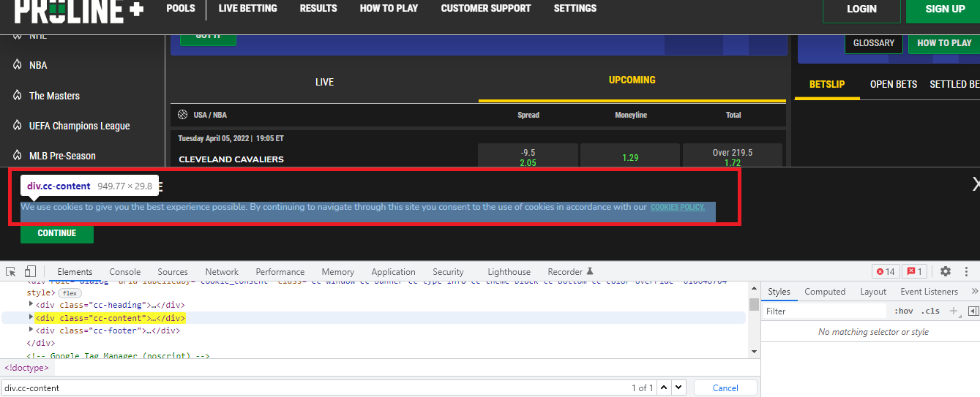The height and width of the screenshot is (397, 980).
Task: Click CONTINUE on the cookie banner
Action: pyautogui.click(x=57, y=233)
